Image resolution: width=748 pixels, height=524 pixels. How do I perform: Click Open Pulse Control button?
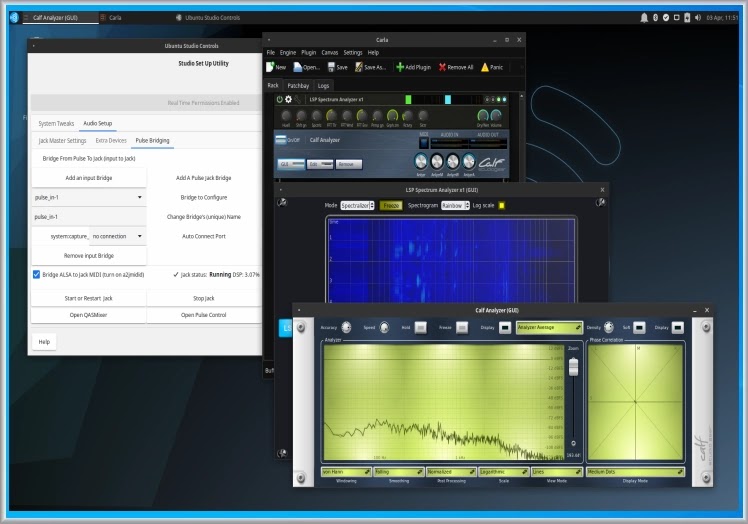(204, 315)
